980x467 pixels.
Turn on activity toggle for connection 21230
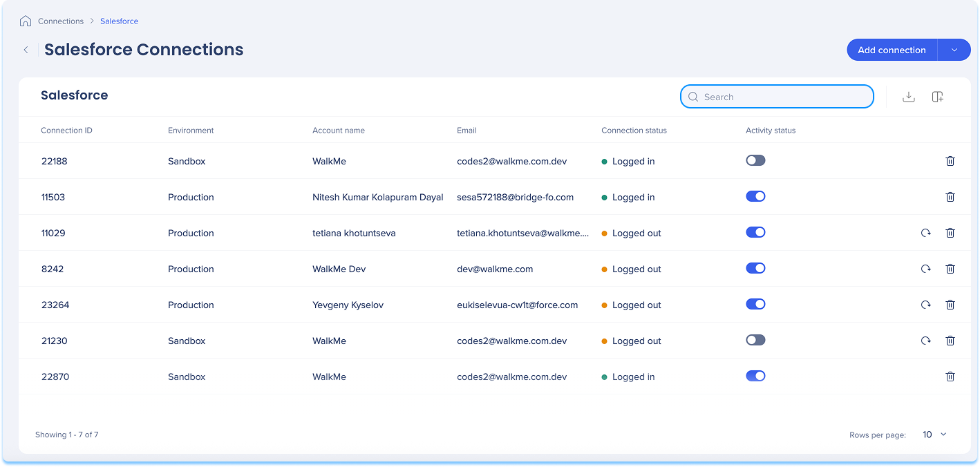click(x=755, y=340)
